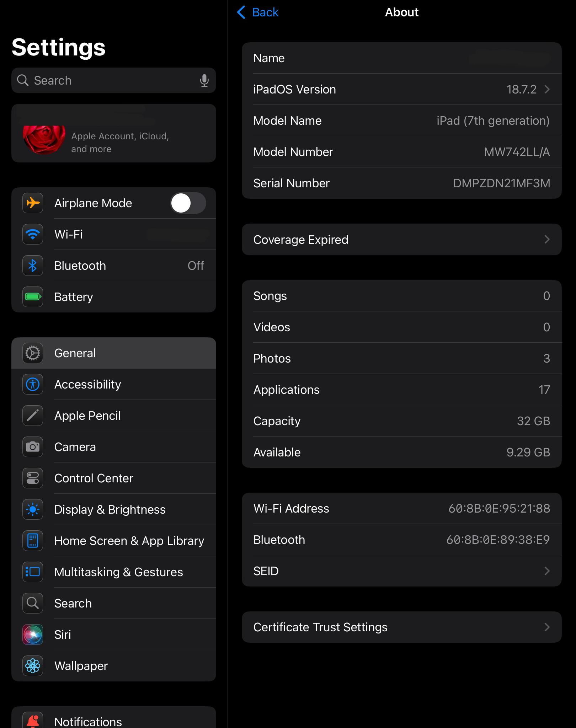
Task: Tap the Accessibility icon
Action: coord(33,384)
